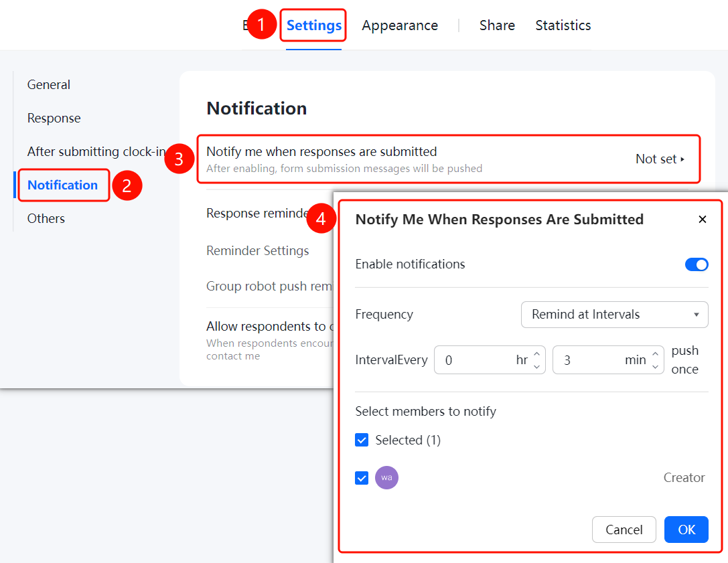Cancel the notification dialog
This screenshot has width=728, height=563.
pos(624,530)
